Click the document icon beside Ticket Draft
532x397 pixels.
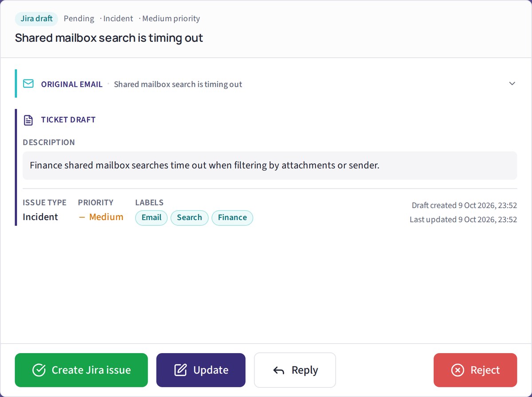pyautogui.click(x=28, y=120)
